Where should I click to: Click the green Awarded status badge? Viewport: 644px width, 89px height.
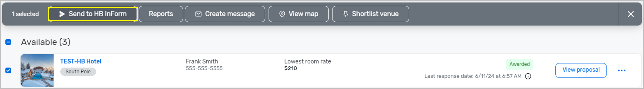click(x=519, y=64)
